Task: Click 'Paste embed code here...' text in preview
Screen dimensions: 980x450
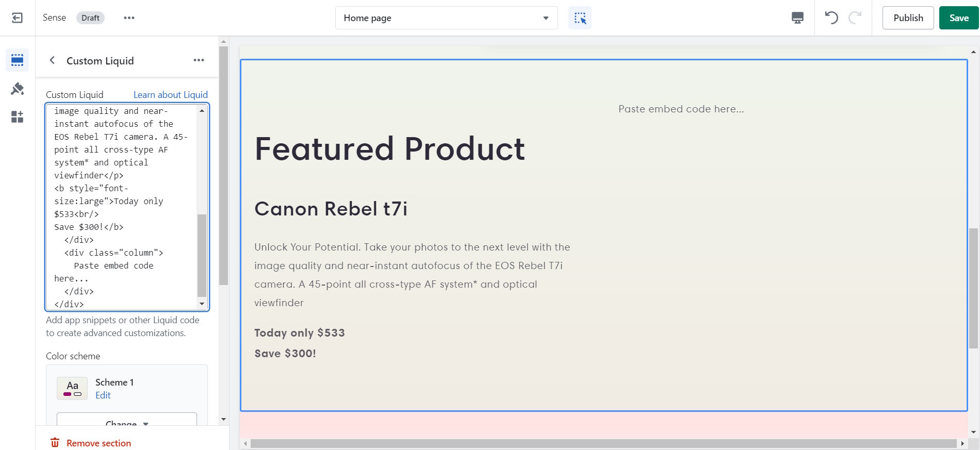Action: pos(681,109)
